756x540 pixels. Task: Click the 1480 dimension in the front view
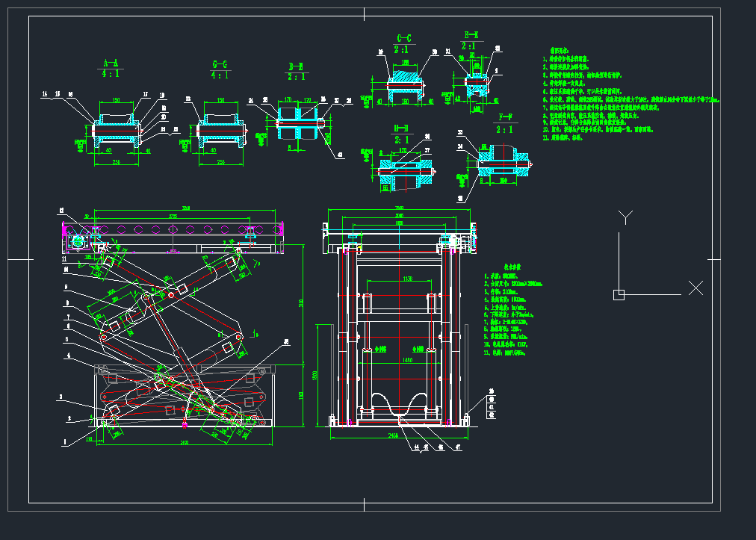(407, 360)
